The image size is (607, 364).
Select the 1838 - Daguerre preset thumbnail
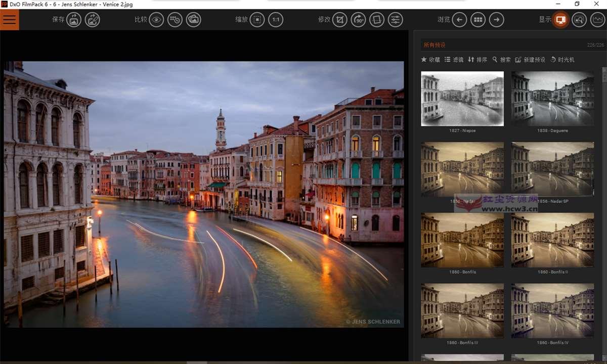[x=552, y=99]
